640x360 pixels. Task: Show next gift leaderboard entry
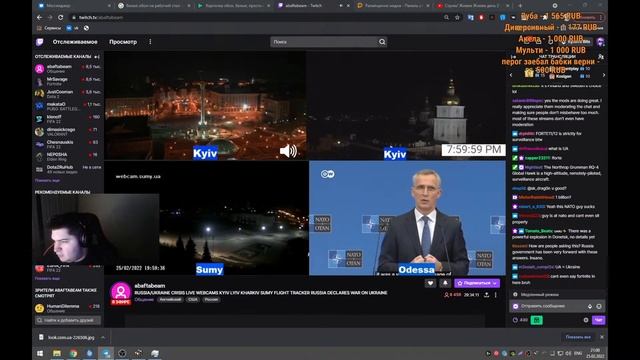tap(604, 75)
